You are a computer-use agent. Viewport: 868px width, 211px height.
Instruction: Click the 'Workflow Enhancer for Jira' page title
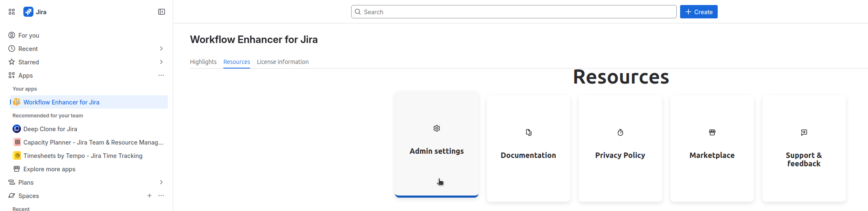254,39
